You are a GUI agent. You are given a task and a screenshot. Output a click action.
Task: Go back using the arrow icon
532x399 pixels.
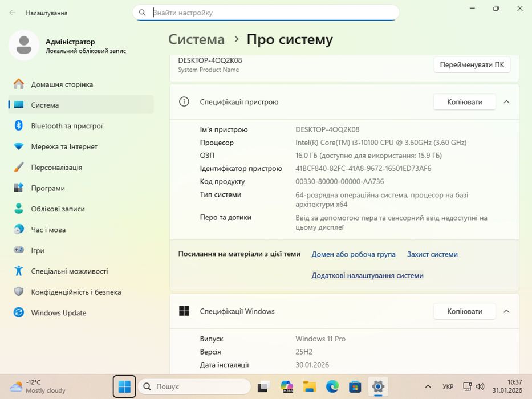tap(13, 13)
